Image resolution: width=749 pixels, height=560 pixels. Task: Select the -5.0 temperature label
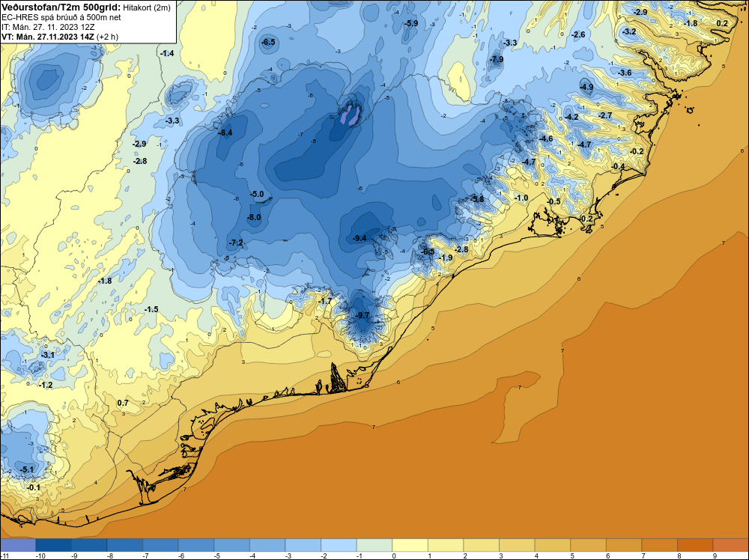click(x=257, y=195)
